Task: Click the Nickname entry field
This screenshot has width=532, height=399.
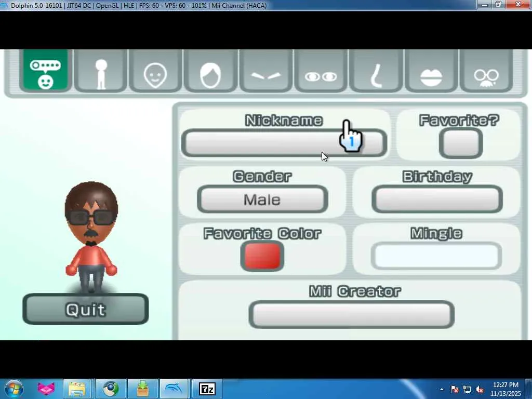Action: pyautogui.click(x=284, y=143)
